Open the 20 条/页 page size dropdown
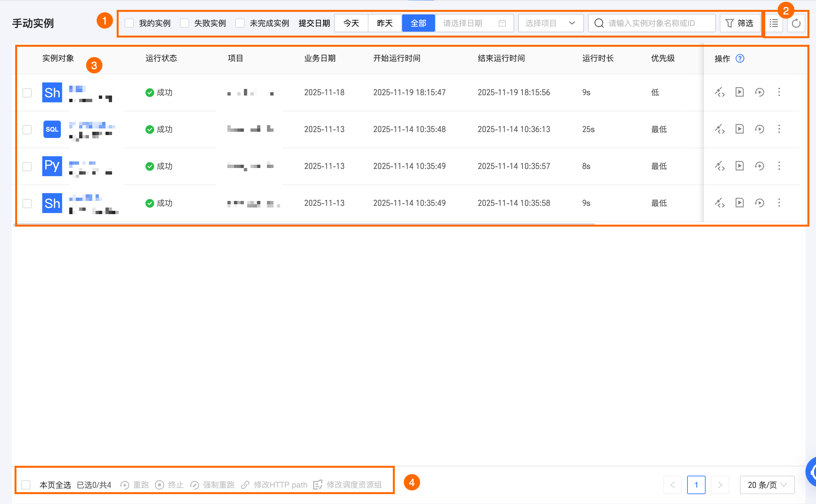The height and width of the screenshot is (504, 816). 767,485
